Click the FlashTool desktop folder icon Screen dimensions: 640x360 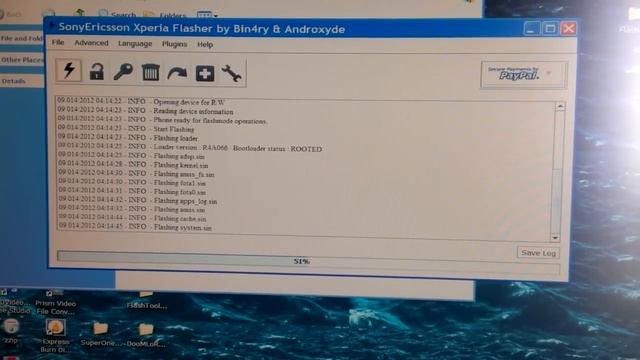click(147, 300)
